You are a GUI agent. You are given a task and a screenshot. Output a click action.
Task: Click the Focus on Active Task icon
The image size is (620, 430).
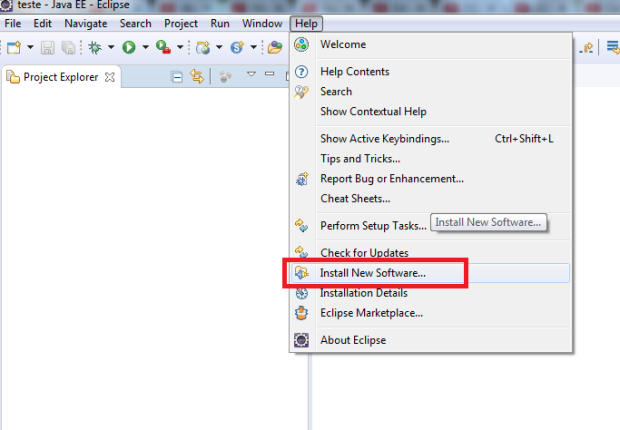click(225, 77)
